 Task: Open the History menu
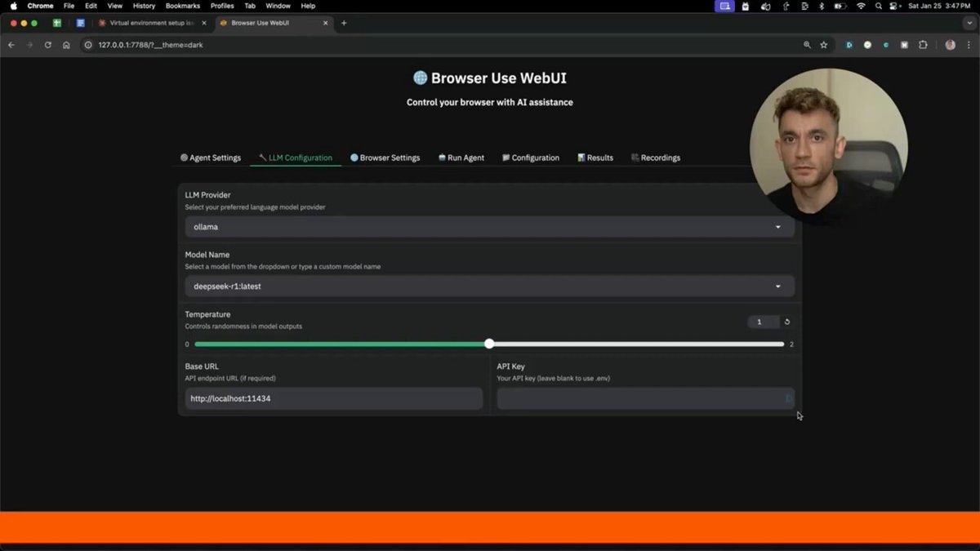coord(144,6)
